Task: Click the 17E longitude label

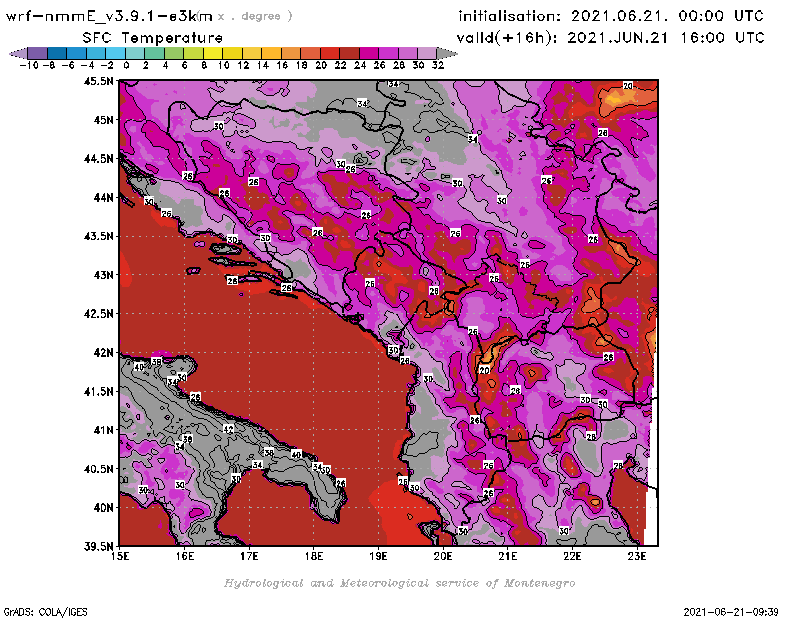Action: (x=249, y=556)
